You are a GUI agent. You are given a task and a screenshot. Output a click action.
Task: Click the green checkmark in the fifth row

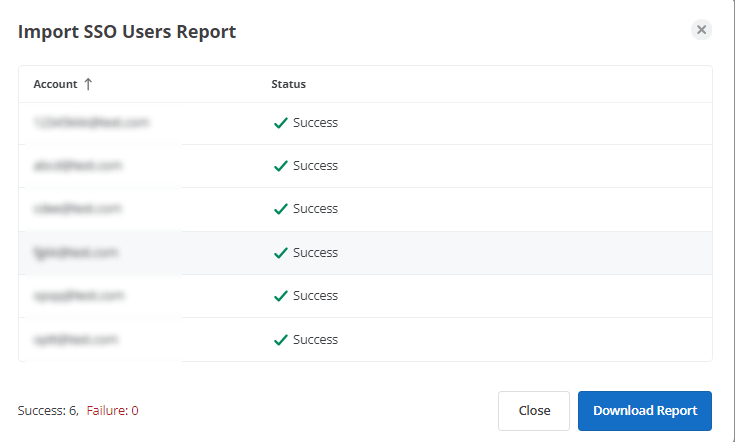pyautogui.click(x=281, y=296)
